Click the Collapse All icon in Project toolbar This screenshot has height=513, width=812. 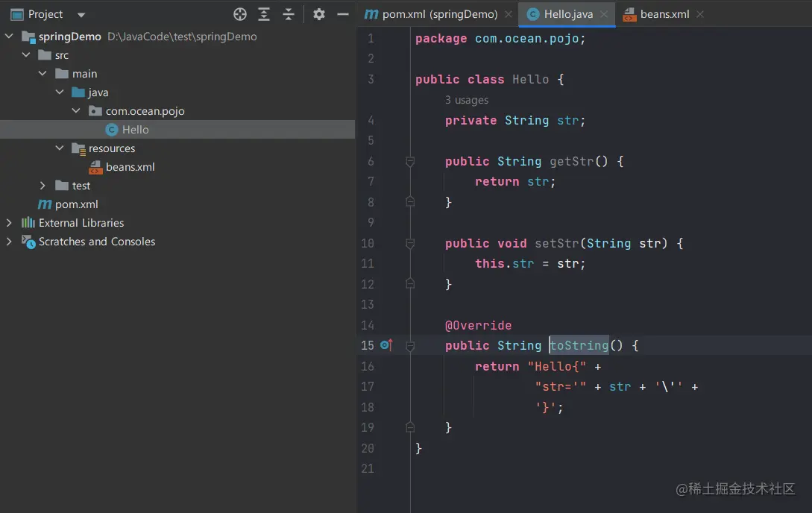click(289, 14)
